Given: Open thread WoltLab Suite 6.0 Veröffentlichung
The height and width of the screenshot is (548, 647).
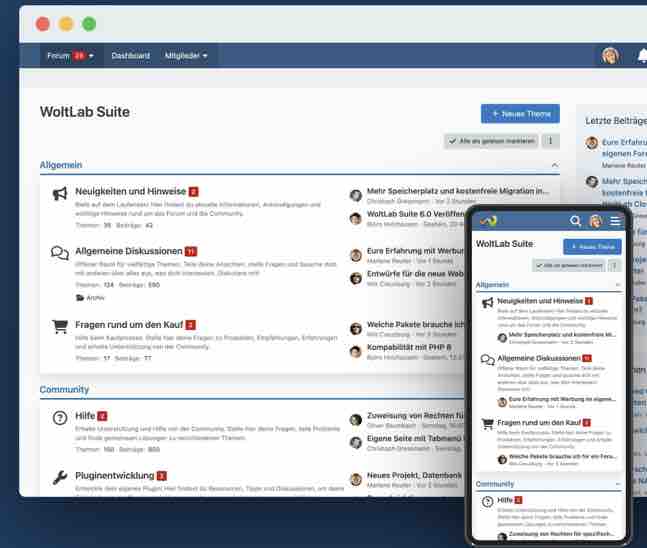Looking at the screenshot, I should (x=416, y=214).
